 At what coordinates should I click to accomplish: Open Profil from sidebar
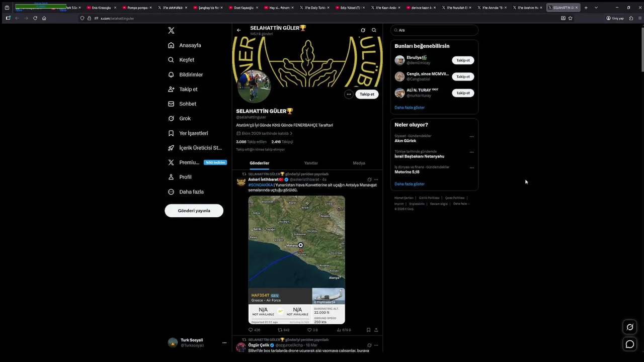click(x=180, y=177)
